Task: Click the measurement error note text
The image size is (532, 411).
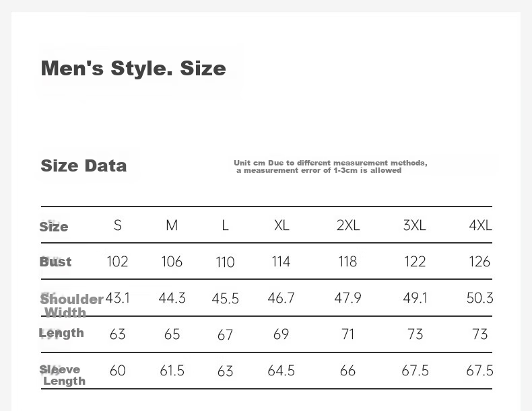Action: (x=330, y=167)
